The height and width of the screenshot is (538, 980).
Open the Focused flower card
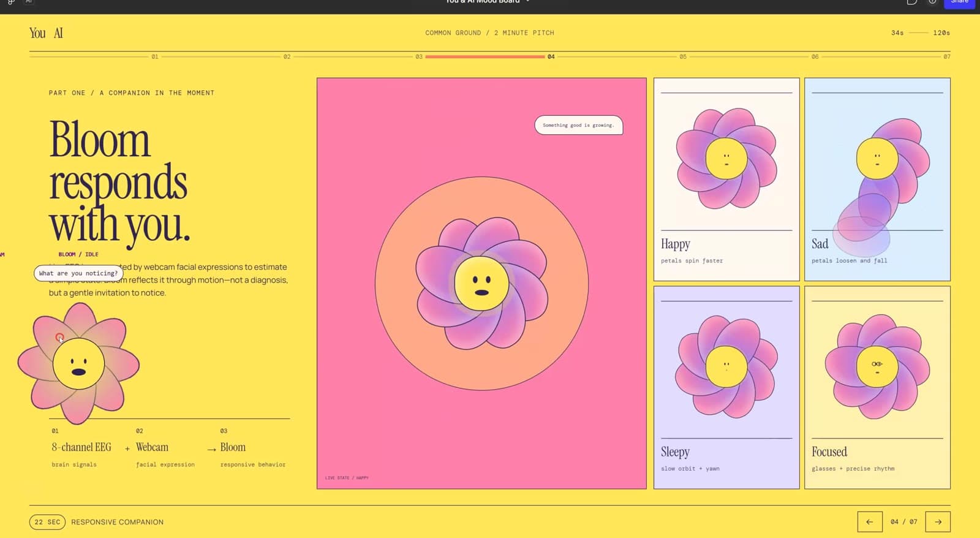tap(877, 387)
